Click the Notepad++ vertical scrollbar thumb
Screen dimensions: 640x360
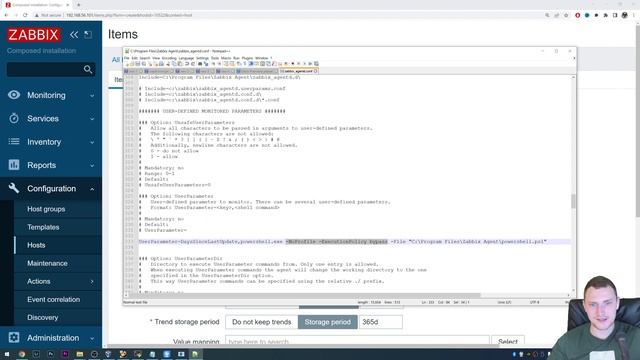point(573,202)
